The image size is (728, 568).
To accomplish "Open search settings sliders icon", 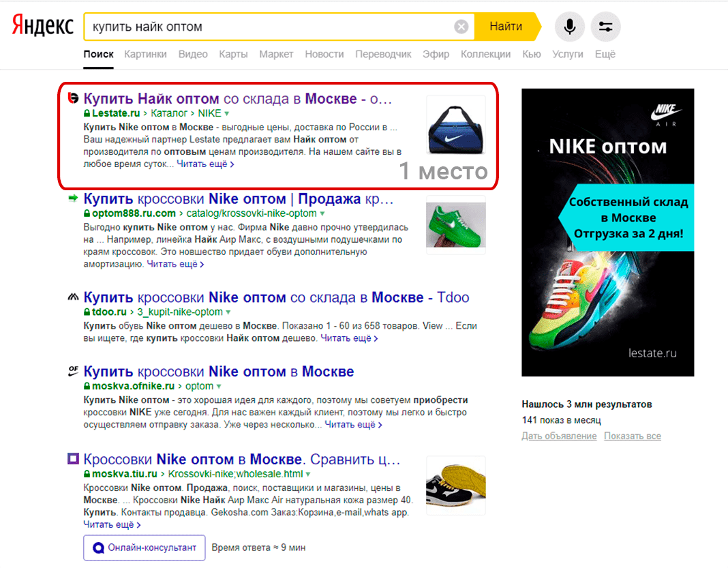I will pyautogui.click(x=605, y=27).
